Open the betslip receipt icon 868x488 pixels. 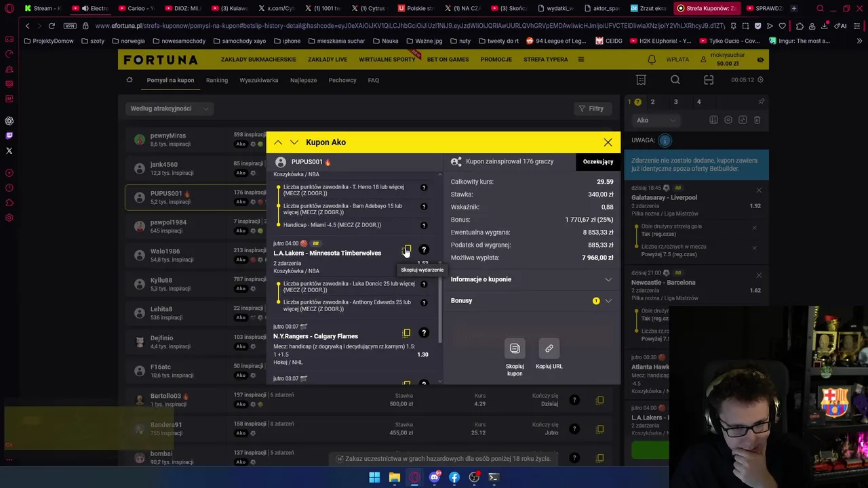point(642,80)
